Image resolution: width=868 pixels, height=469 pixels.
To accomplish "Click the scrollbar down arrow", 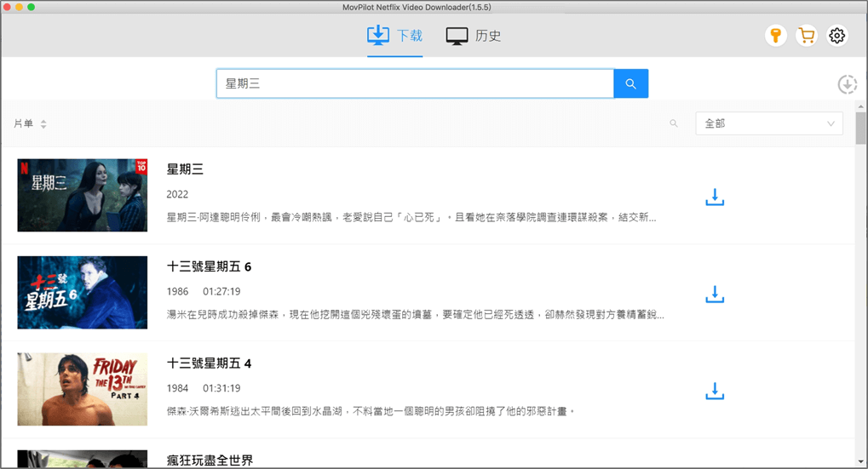I will (x=860, y=461).
